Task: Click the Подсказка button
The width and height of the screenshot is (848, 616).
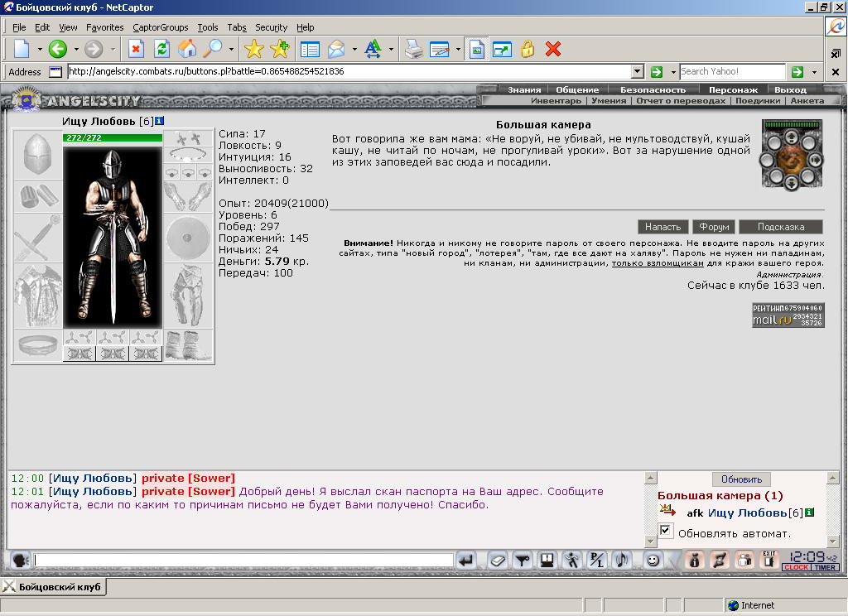Action: point(781,227)
